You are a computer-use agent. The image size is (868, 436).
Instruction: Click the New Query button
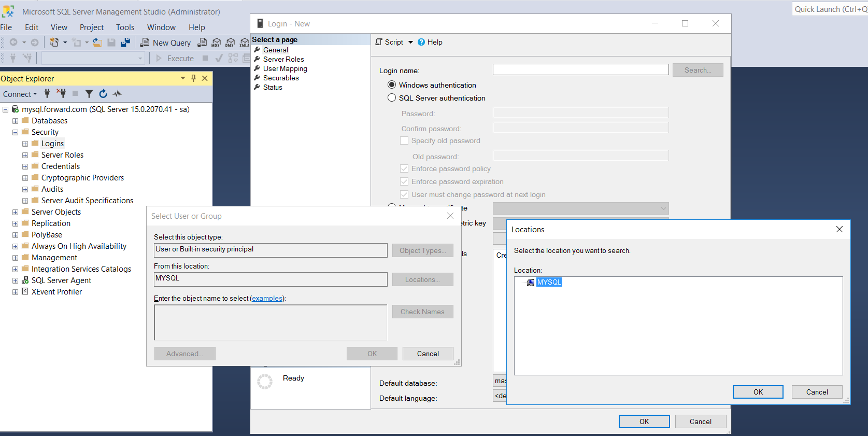pos(166,43)
